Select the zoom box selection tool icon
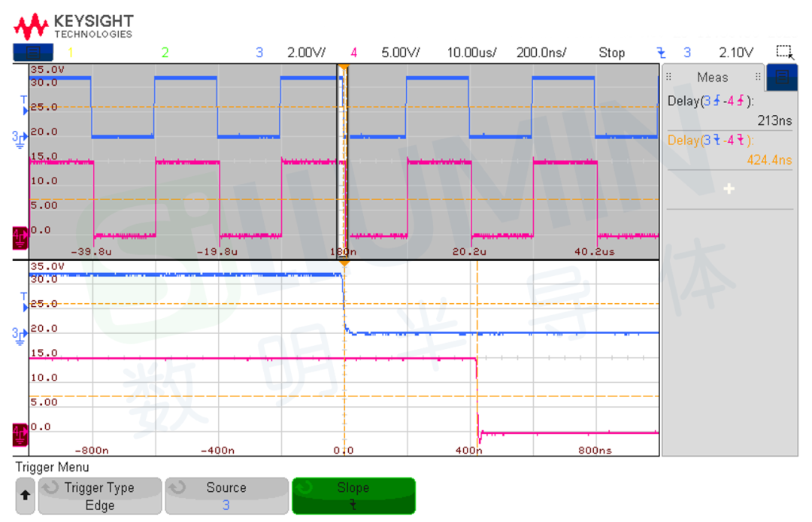The height and width of the screenshot is (522, 812). coord(784,52)
